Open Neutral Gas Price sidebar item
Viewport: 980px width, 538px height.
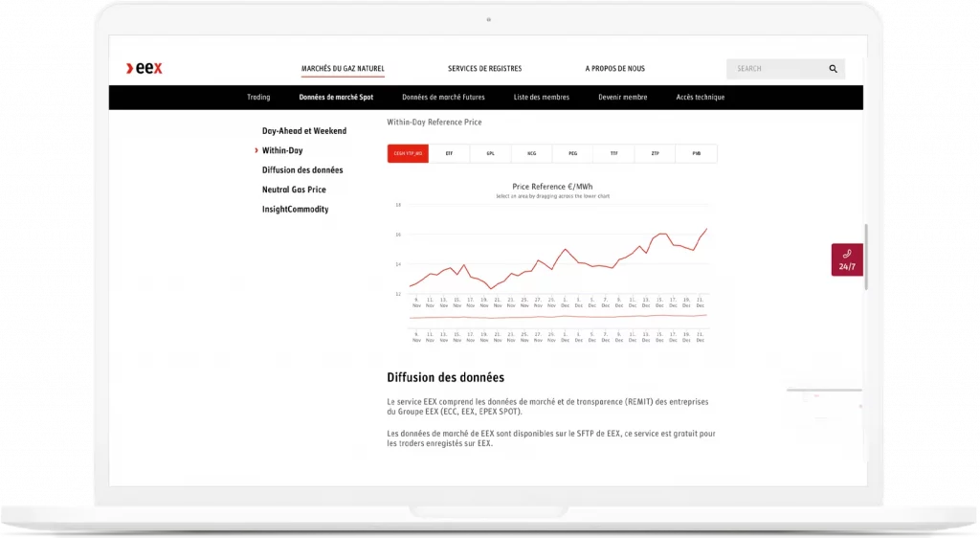pos(294,190)
